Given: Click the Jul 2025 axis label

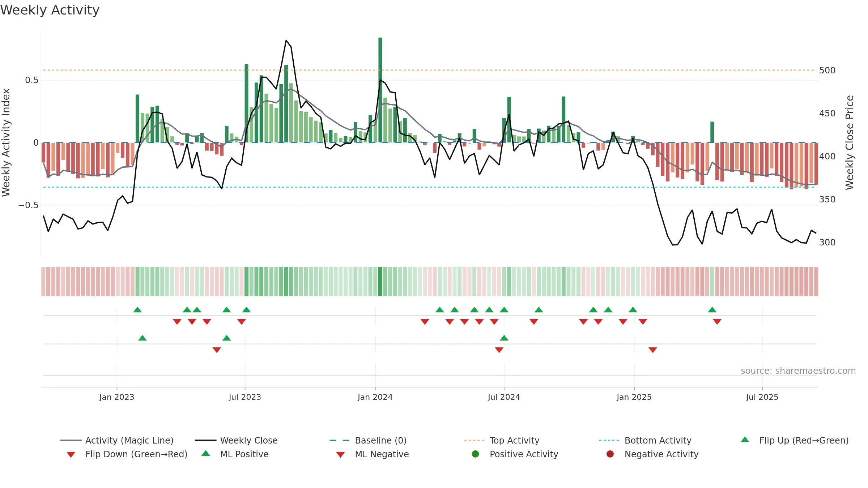Looking at the screenshot, I should (x=762, y=397).
